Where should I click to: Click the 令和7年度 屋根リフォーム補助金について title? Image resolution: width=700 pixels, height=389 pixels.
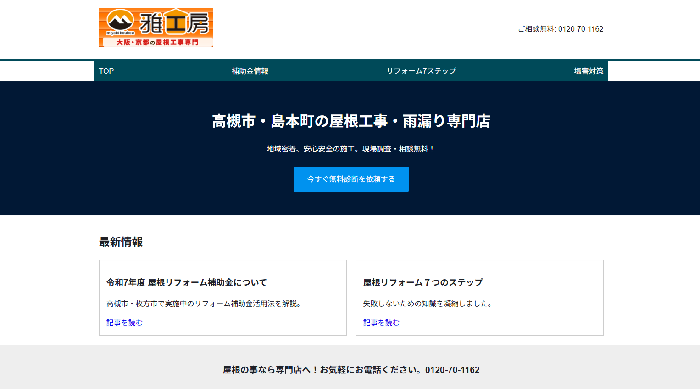pos(187,282)
